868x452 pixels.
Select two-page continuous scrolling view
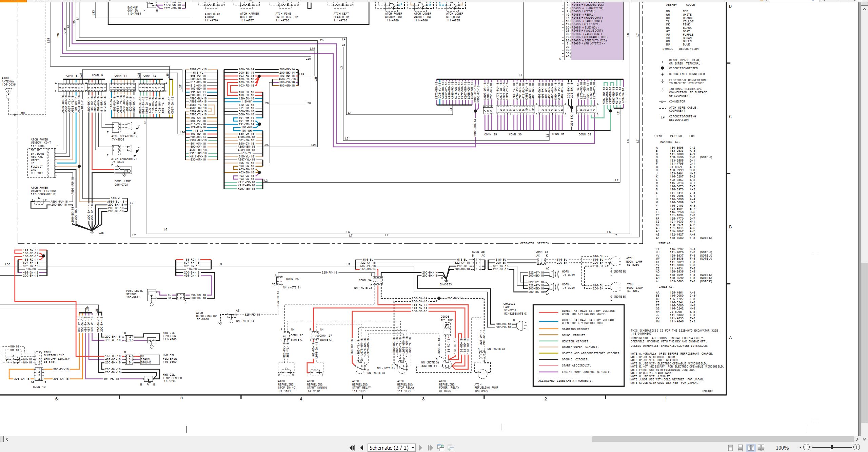click(x=761, y=448)
